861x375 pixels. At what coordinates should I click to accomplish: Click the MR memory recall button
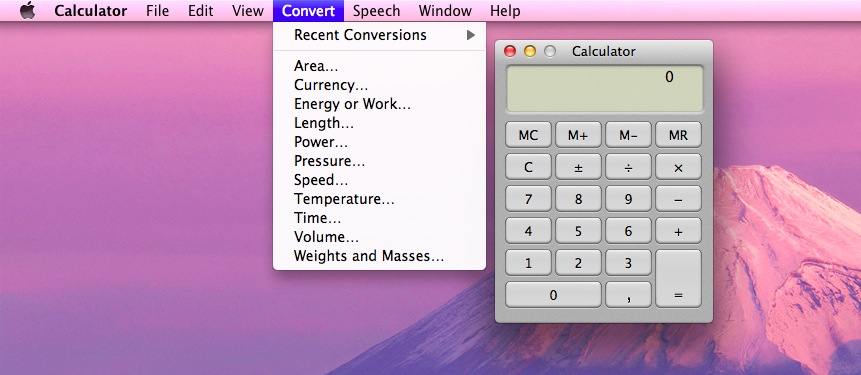678,135
